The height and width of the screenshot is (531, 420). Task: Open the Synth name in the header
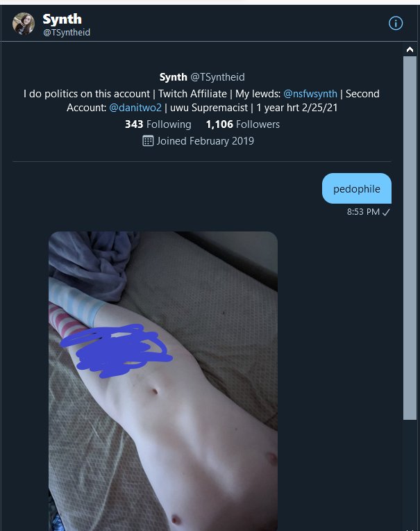click(x=62, y=19)
